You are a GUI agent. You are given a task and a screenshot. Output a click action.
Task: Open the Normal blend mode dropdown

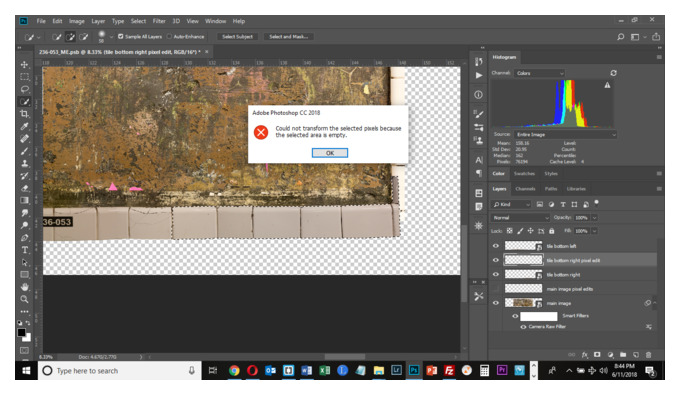click(x=520, y=218)
